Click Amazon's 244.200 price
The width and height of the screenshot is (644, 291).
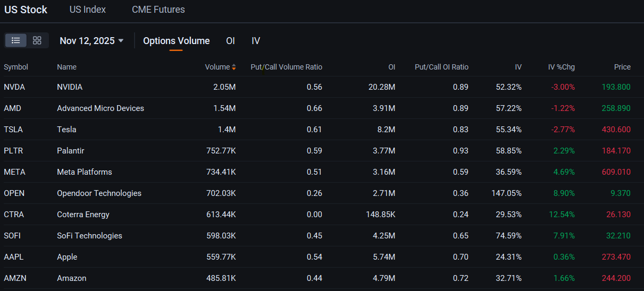pyautogui.click(x=616, y=278)
